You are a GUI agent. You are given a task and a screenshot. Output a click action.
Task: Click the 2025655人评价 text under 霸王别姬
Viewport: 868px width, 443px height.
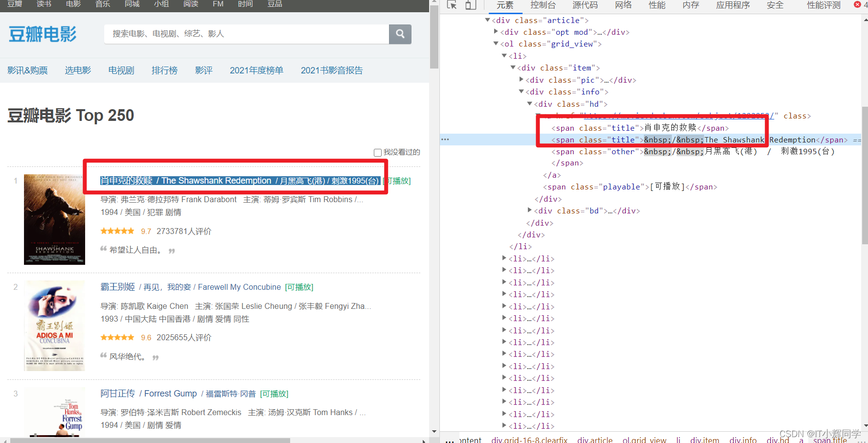[x=184, y=338]
